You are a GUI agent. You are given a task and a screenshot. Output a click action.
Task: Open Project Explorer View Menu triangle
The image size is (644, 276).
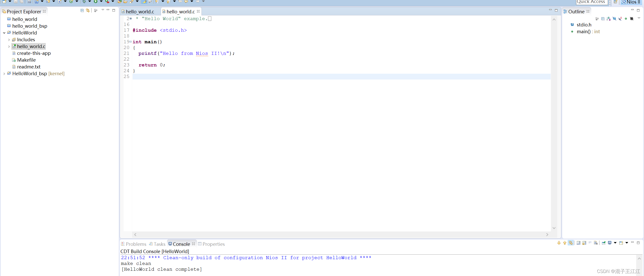tap(103, 10)
